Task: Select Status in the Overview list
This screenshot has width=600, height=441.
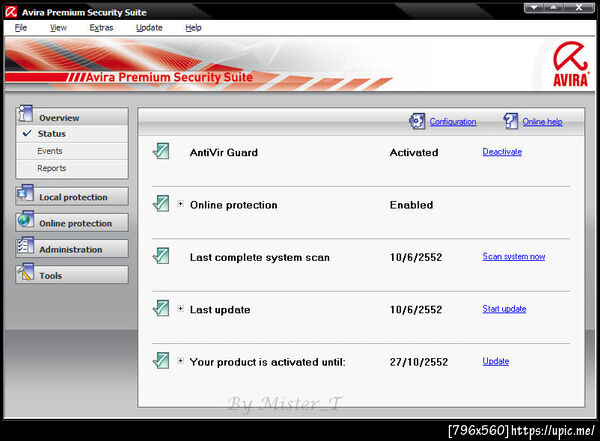Action: pyautogui.click(x=72, y=134)
